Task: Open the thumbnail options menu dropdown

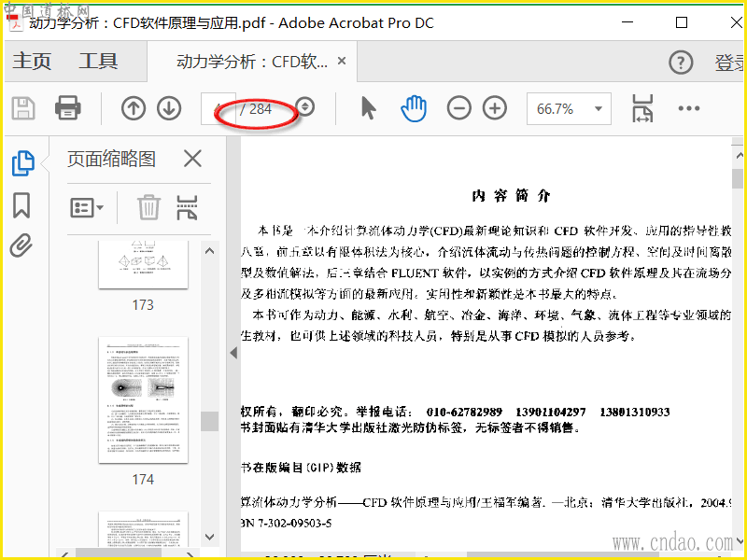Action: (x=87, y=207)
